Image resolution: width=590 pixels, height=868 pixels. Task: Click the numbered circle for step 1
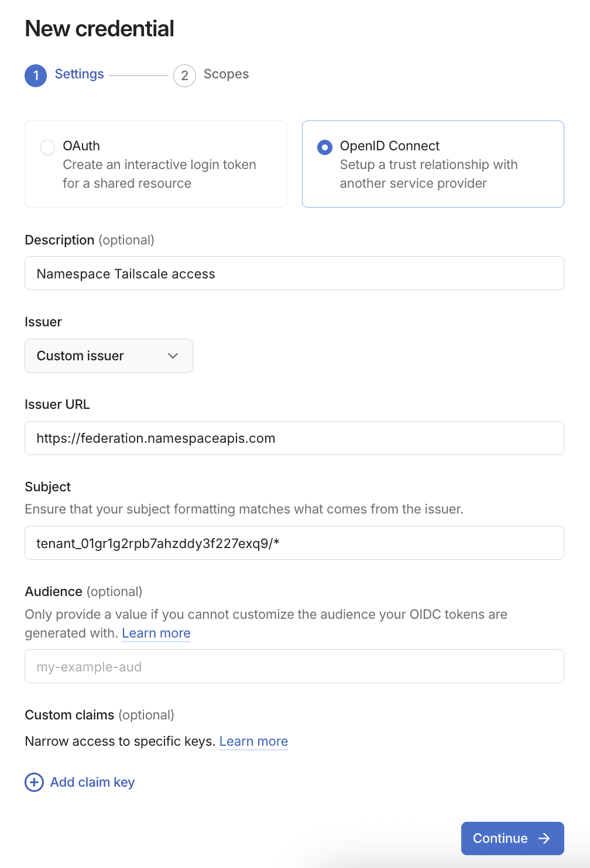(36, 75)
